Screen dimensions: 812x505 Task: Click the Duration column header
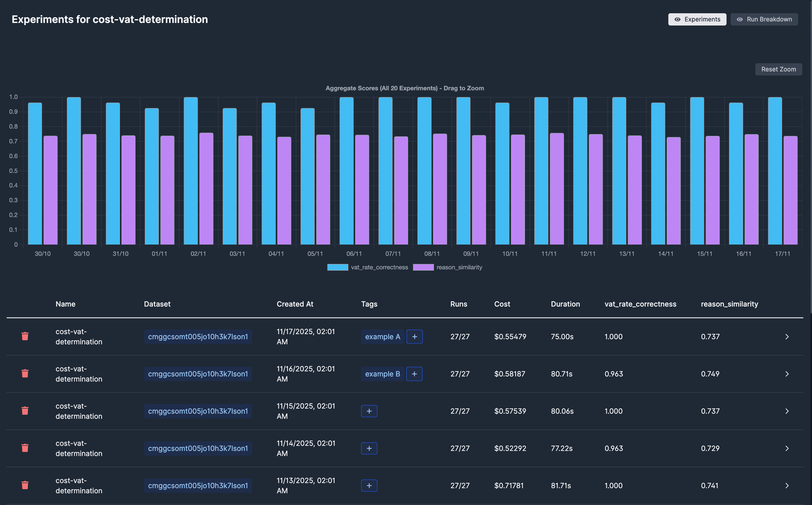click(565, 304)
